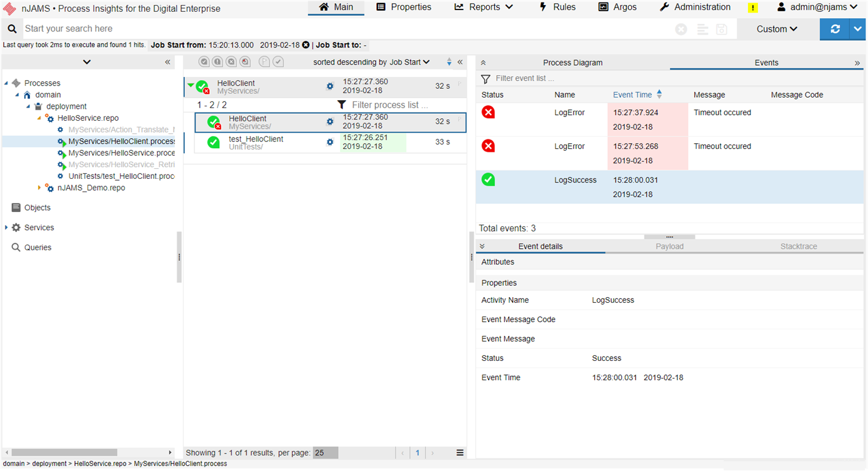Screen dimensions: 868x471
Task: Open the Administration tab
Action: pos(695,8)
